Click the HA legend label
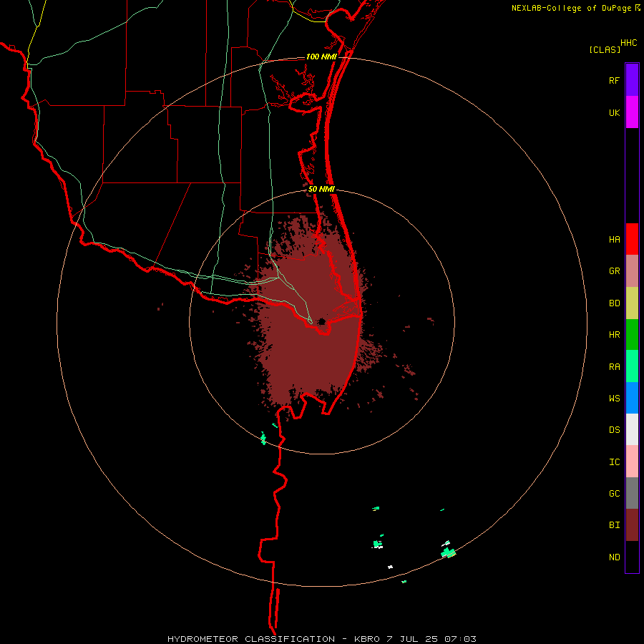This screenshot has width=644, height=644. [615, 240]
